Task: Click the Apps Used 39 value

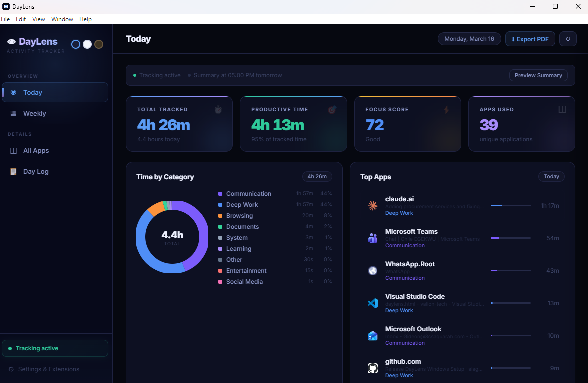Action: (x=489, y=125)
